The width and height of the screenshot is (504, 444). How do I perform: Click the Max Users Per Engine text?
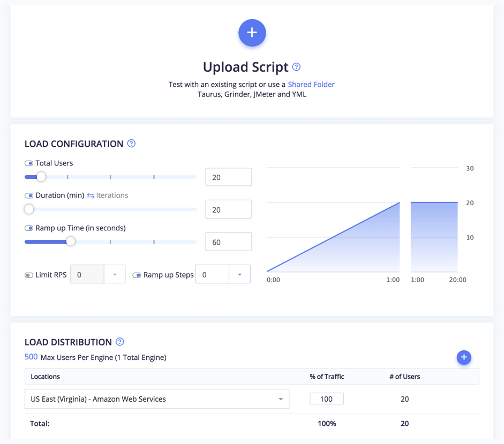coord(103,358)
